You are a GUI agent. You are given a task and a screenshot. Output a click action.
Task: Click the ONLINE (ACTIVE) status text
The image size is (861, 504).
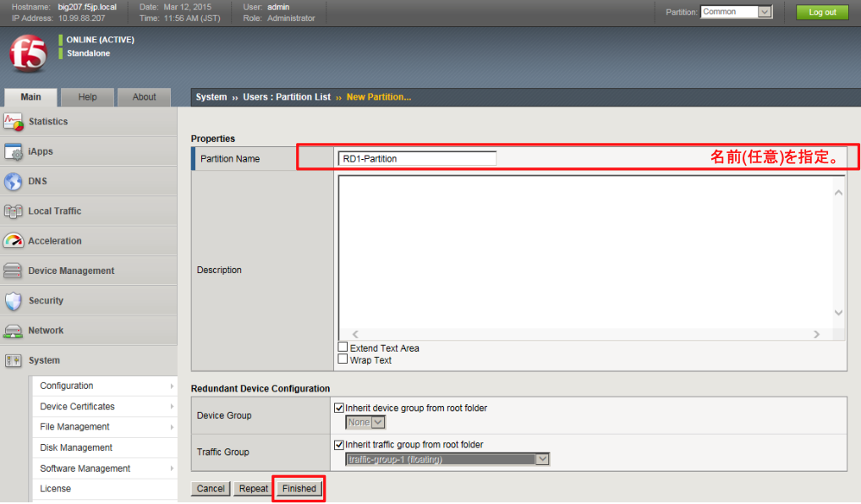(x=101, y=40)
